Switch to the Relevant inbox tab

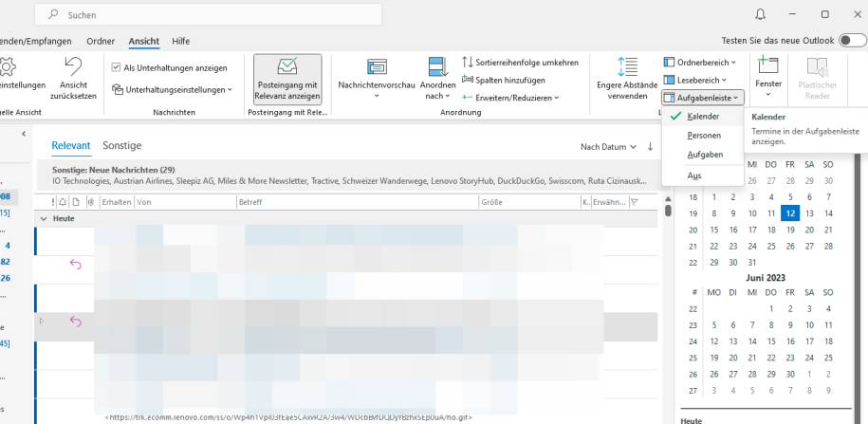[x=71, y=145]
